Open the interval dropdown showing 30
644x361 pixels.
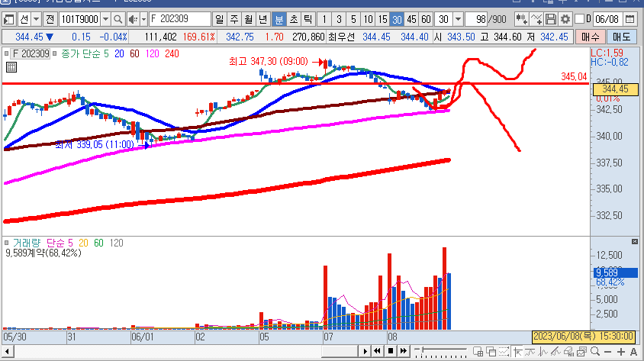(x=456, y=19)
